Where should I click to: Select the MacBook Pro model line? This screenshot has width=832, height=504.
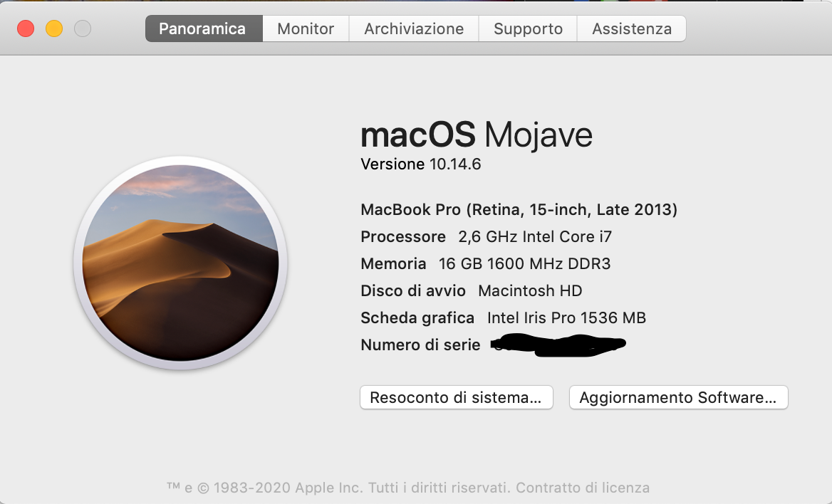click(x=519, y=209)
